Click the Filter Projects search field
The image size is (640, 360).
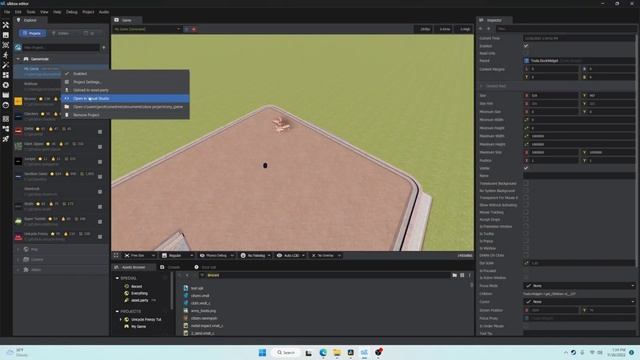[61, 48]
